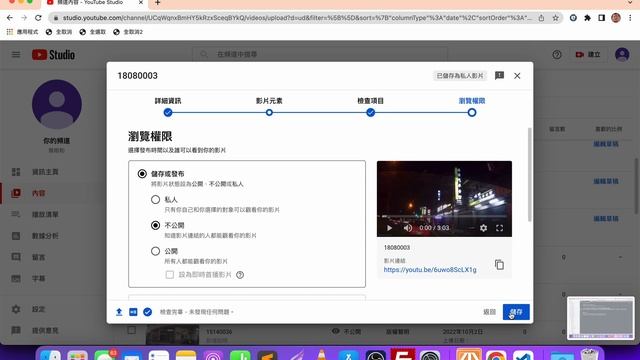Image resolution: width=640 pixels, height=360 pixels.
Task: Open the Trash in the Dock
Action: tap(589, 354)
